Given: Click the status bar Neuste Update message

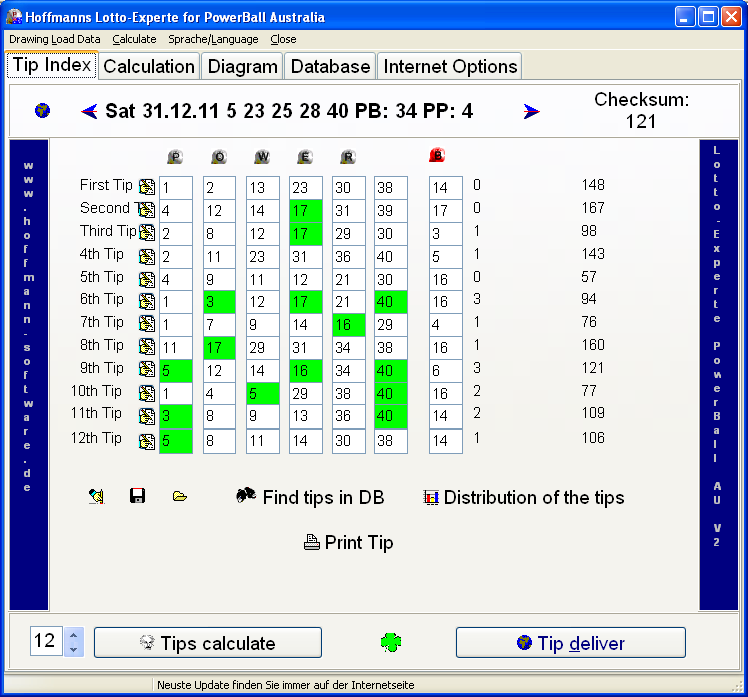Looking at the screenshot, I should (x=286, y=685).
